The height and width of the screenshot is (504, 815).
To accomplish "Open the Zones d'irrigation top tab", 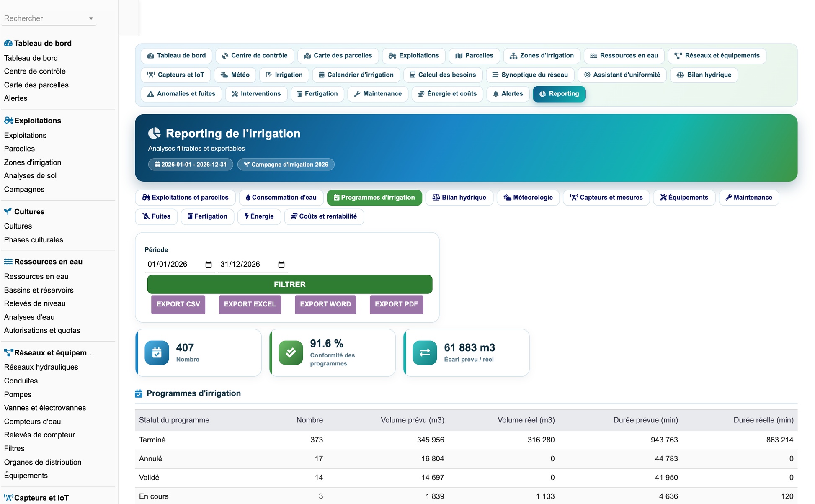I will (x=542, y=56).
